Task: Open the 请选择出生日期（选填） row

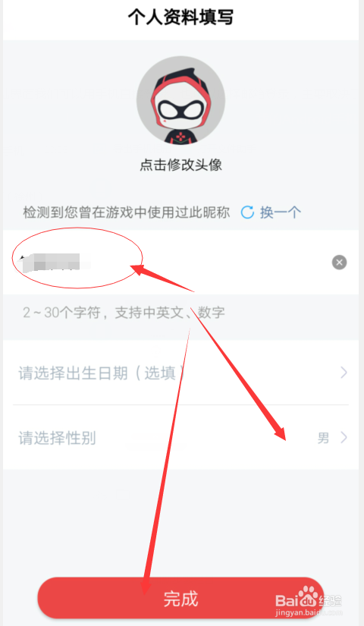Action: (x=180, y=373)
